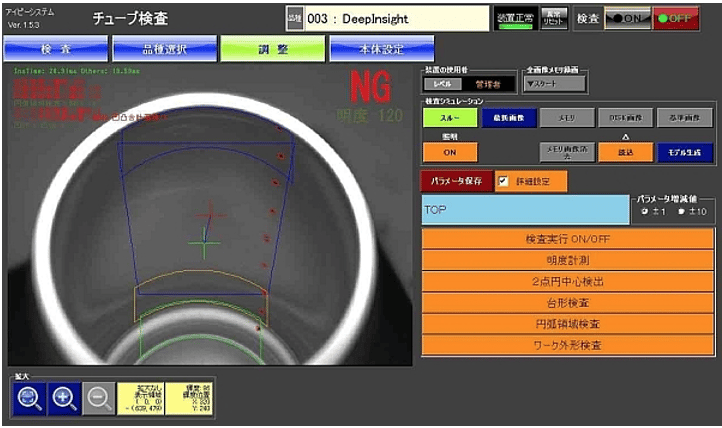Viewport: 722px width, 428px height.
Task: Click the 明度 120 readout
Action: coord(369,116)
